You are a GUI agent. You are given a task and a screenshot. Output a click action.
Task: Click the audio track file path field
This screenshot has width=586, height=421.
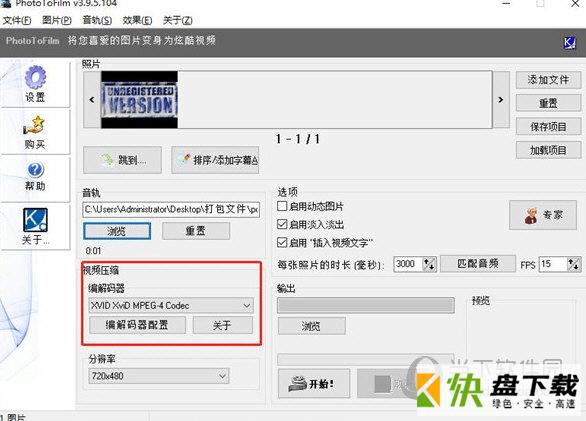pyautogui.click(x=171, y=209)
